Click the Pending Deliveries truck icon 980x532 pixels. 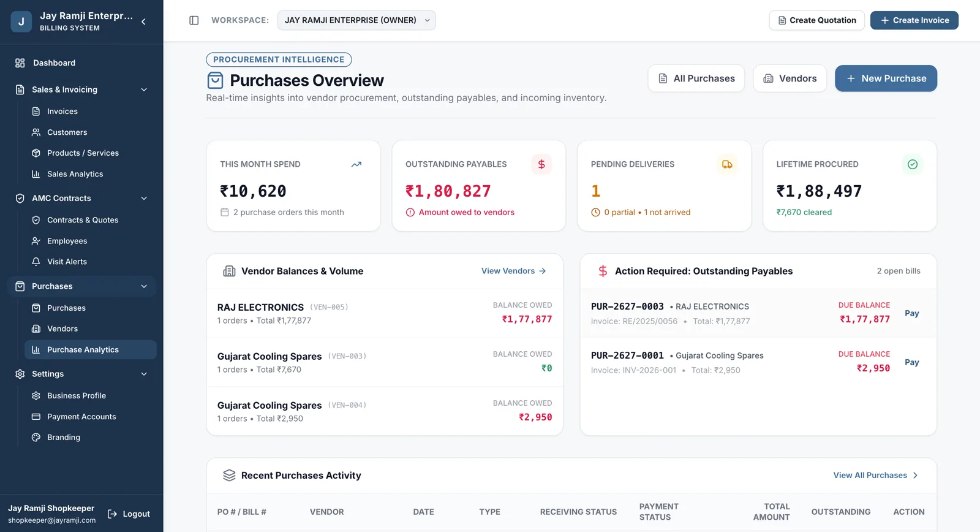[727, 164]
